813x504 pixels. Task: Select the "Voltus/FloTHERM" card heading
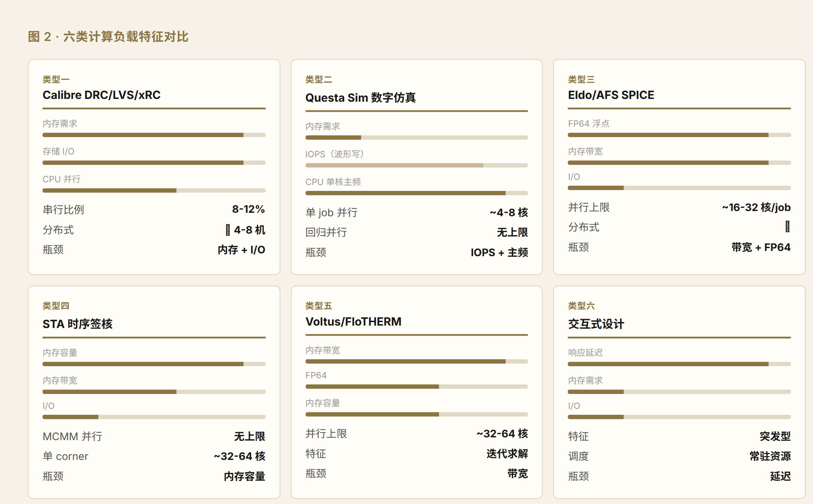click(353, 321)
